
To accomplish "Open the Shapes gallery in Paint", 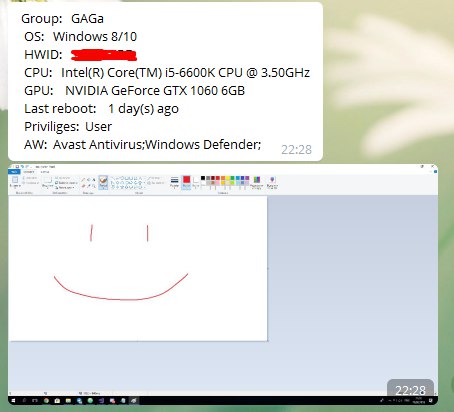I will pyautogui.click(x=127, y=183).
